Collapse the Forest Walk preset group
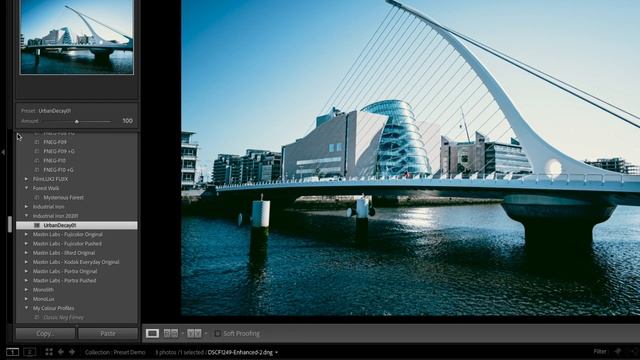 (27, 188)
